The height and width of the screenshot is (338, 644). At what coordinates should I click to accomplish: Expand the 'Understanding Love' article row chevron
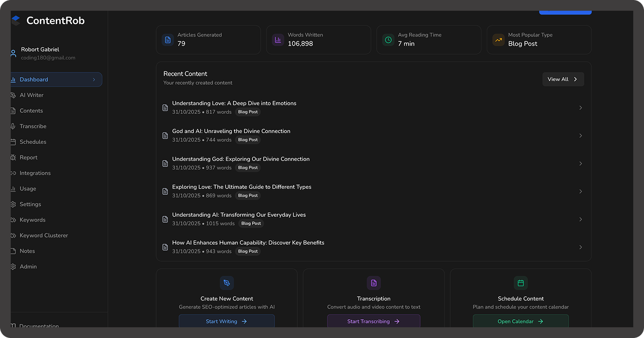point(580,108)
